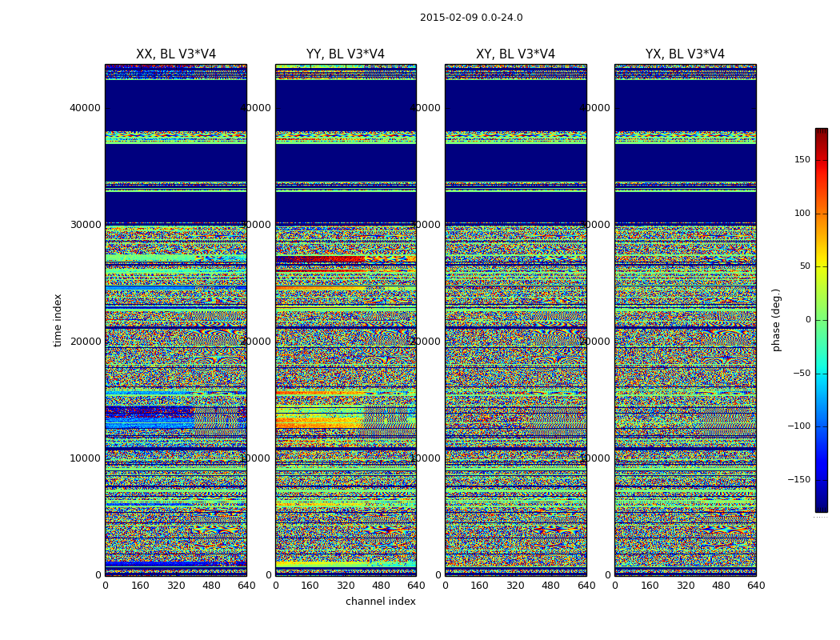This screenshot has height=640, width=840.
Task: Click the "phase (deg.)" colorbar label
Action: 776,320
